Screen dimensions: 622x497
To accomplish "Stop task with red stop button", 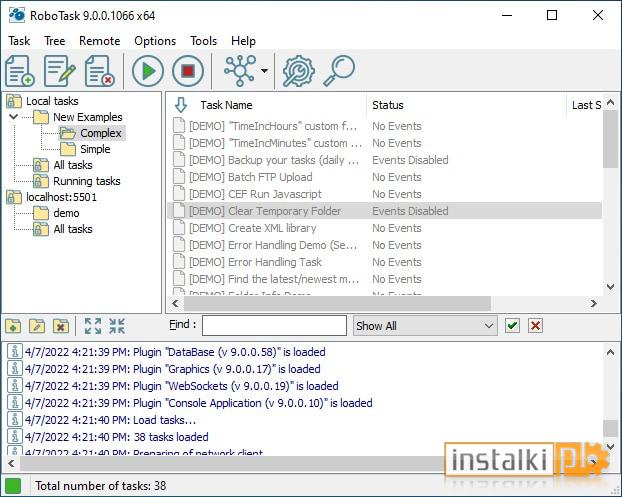I will tap(188, 71).
